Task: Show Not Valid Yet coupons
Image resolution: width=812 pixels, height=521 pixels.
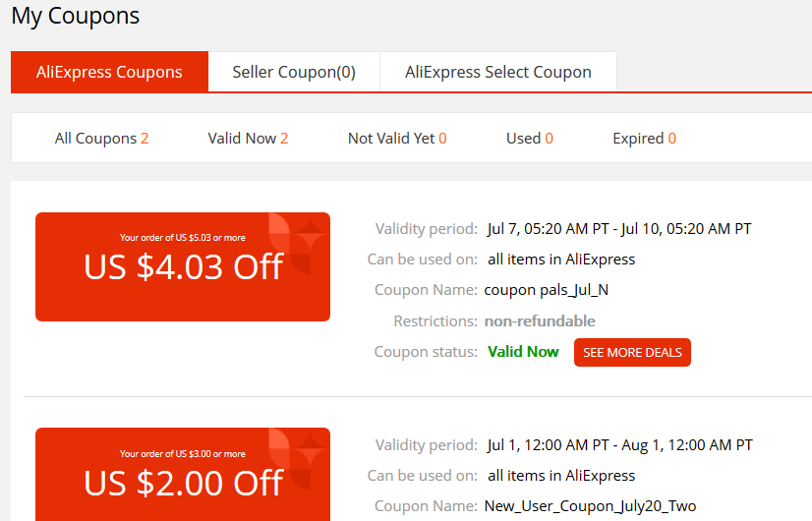Action: click(397, 139)
